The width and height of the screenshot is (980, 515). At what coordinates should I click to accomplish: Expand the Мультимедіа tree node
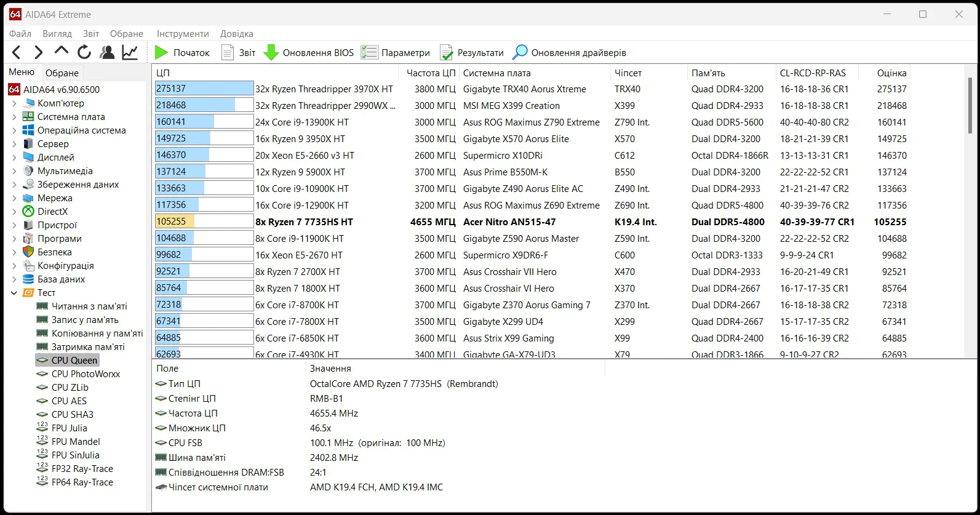click(14, 171)
